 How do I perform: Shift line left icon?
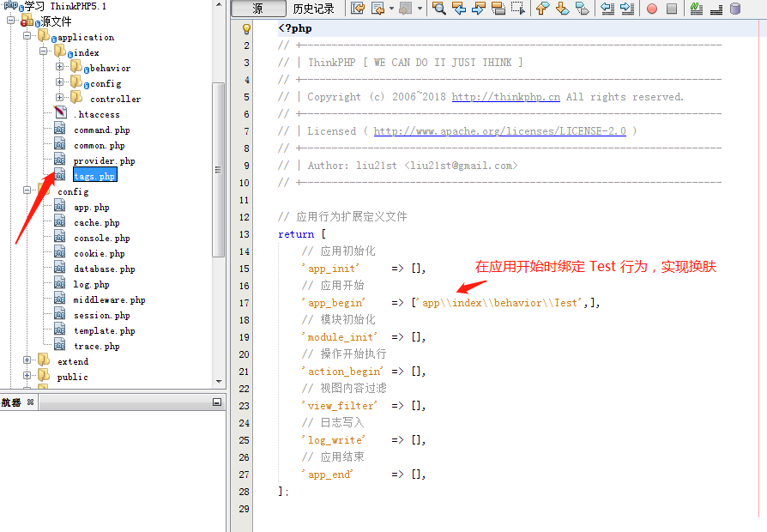point(607,9)
